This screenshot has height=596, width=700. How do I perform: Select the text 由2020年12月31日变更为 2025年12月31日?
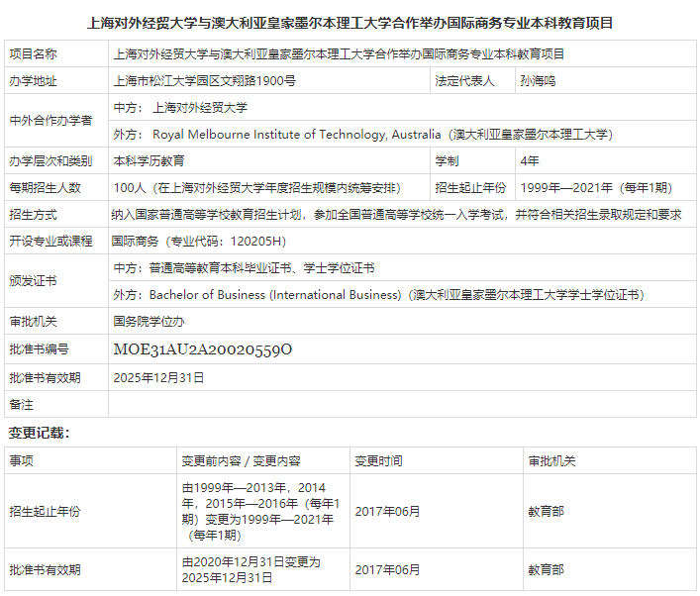(x=250, y=569)
